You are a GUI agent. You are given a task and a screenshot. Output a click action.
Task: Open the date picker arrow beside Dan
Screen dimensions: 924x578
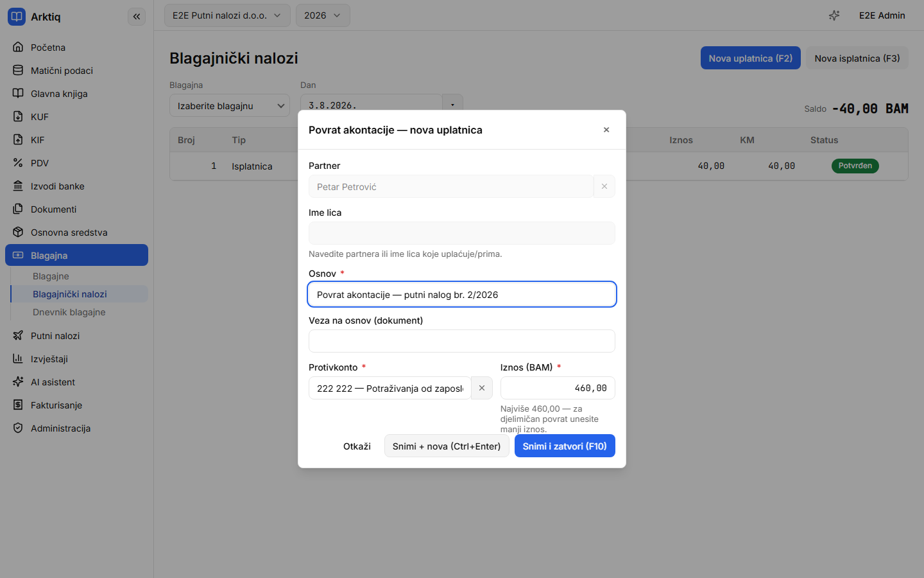tap(452, 105)
